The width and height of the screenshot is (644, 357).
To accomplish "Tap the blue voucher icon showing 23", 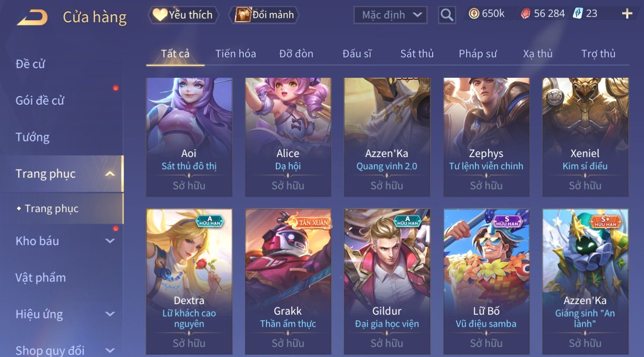I will coord(578,13).
